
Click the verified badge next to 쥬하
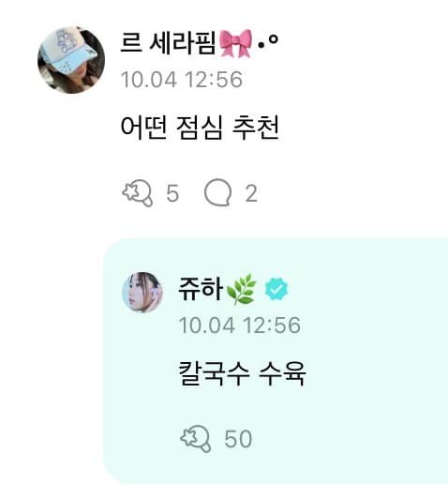point(276,289)
